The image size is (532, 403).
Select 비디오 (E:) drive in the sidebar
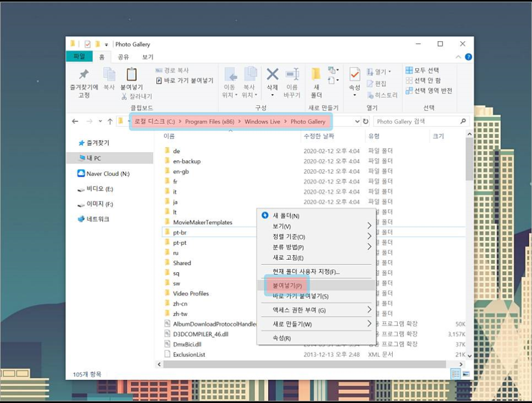point(95,189)
